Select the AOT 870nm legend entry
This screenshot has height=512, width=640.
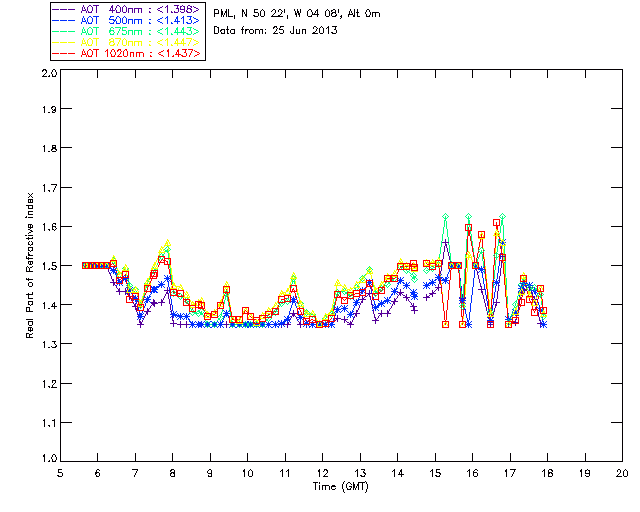coord(126,42)
